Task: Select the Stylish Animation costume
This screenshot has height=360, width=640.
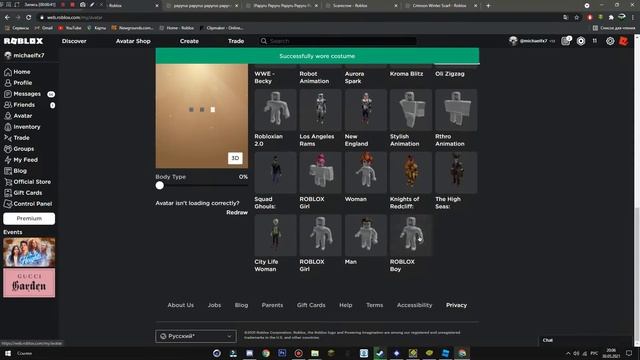Action: click(411, 110)
